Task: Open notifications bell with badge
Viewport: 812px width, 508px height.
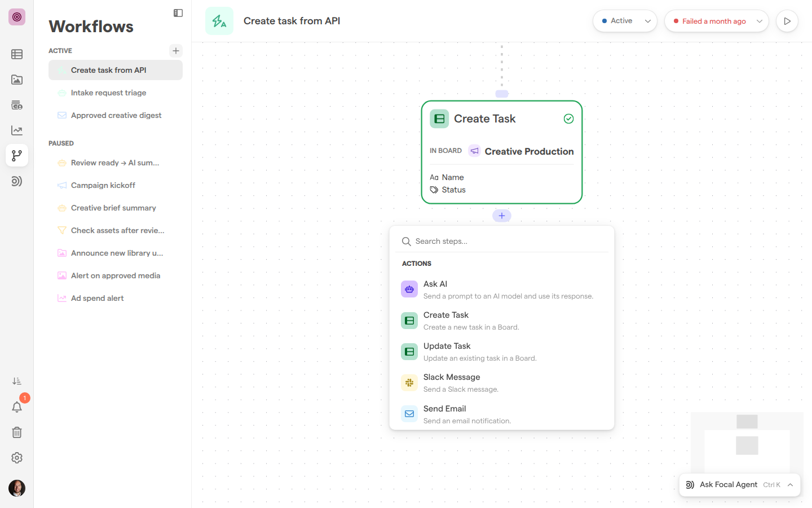Action: [x=17, y=407]
